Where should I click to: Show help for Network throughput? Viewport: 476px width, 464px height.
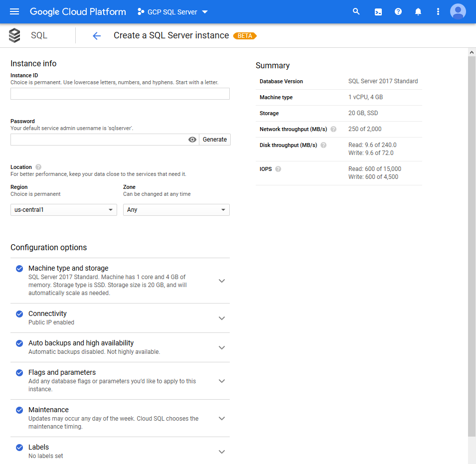pyautogui.click(x=333, y=129)
